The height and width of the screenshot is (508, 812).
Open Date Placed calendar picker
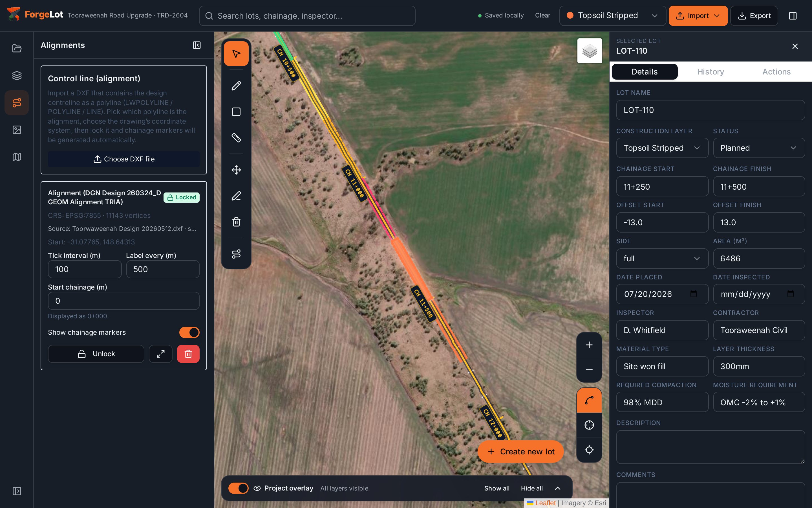coord(694,294)
